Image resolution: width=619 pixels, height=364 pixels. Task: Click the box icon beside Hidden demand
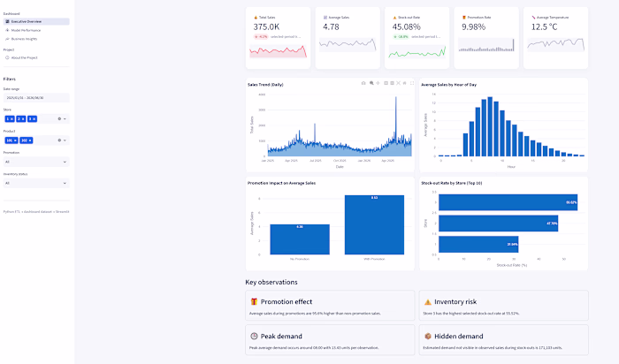[x=427, y=337]
